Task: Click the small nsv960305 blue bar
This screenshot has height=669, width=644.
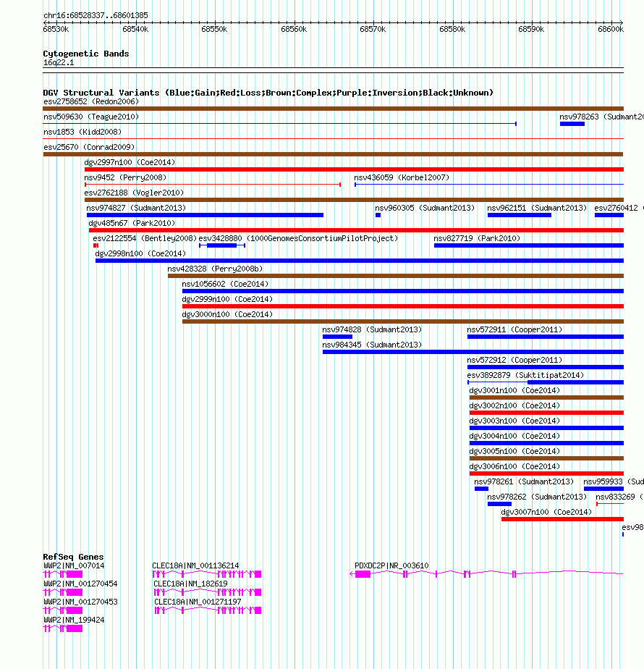Action: point(378,215)
